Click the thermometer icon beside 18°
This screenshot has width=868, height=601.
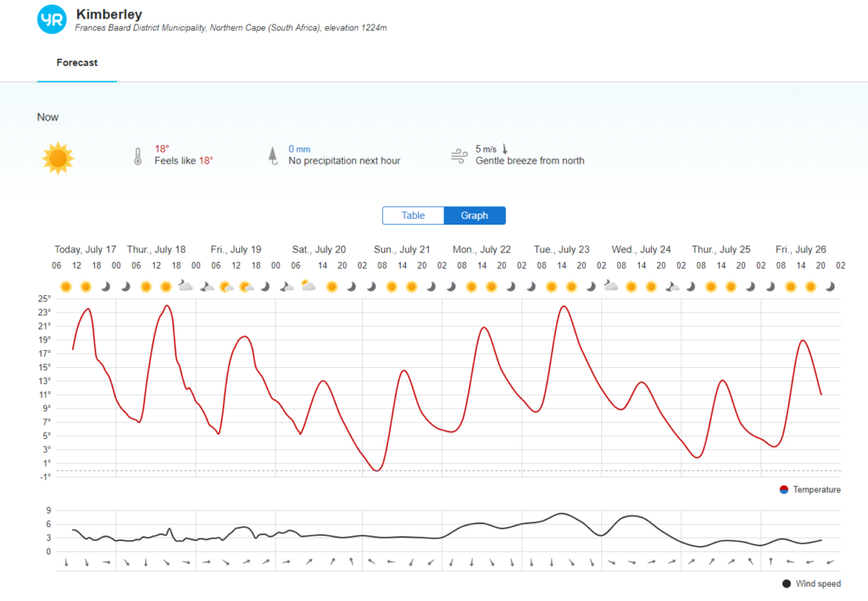coord(138,156)
